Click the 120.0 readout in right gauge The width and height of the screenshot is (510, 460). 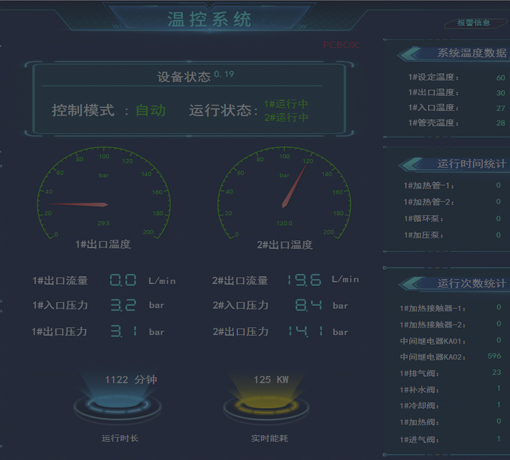[x=284, y=223]
